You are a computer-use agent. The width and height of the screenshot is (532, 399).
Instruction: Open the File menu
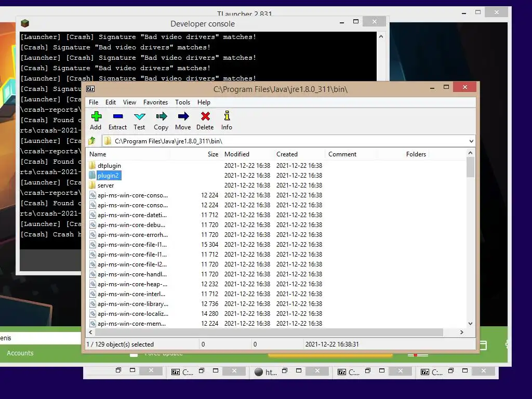[x=94, y=102]
